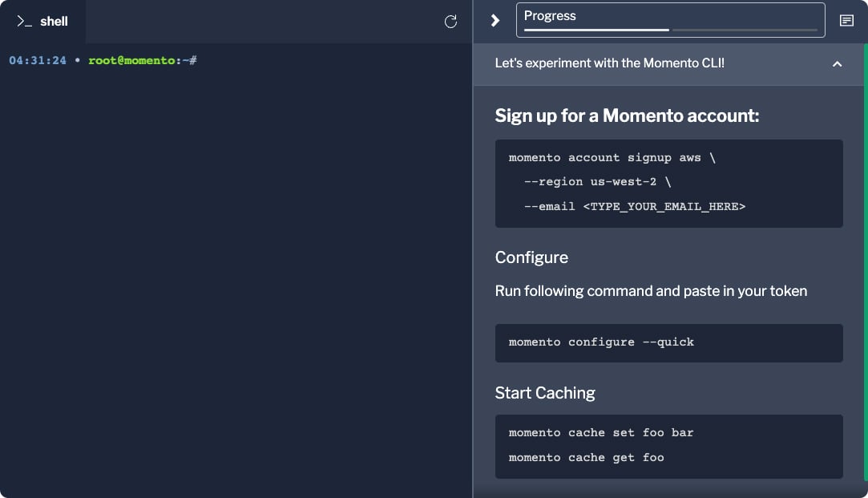Image resolution: width=868 pixels, height=498 pixels.
Task: Click the green scrollbar of the instructions panel
Action: coord(866,262)
